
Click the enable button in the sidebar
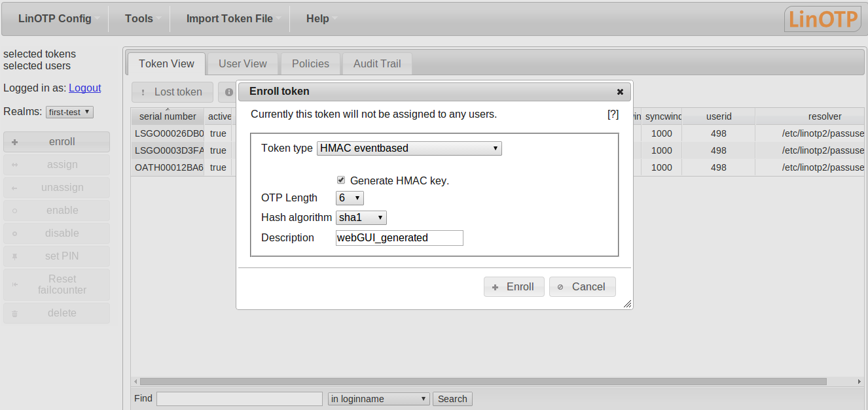point(56,211)
